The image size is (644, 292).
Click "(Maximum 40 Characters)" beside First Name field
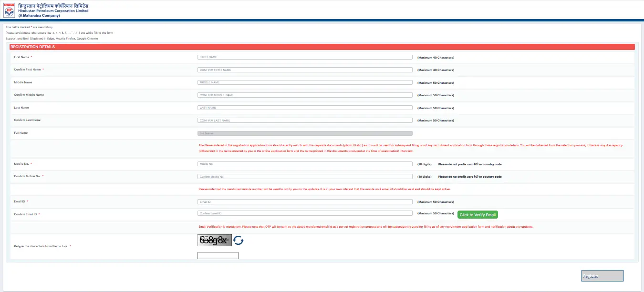click(436, 58)
